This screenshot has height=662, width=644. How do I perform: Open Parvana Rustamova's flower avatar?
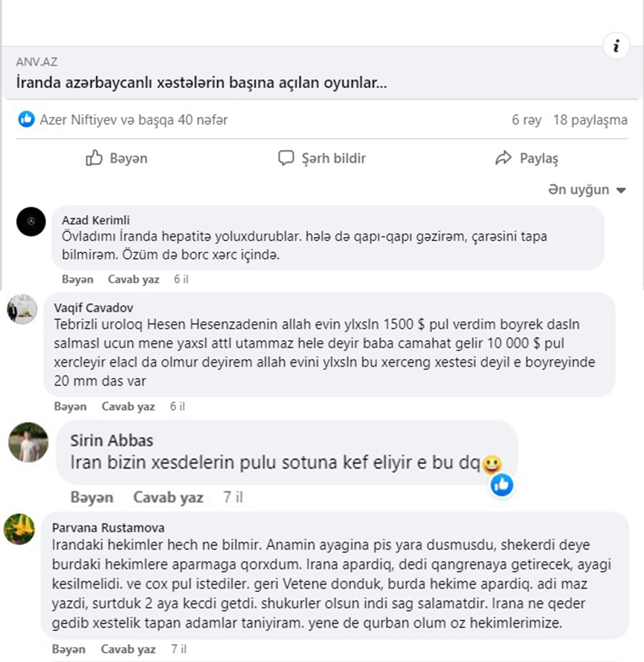19,529
